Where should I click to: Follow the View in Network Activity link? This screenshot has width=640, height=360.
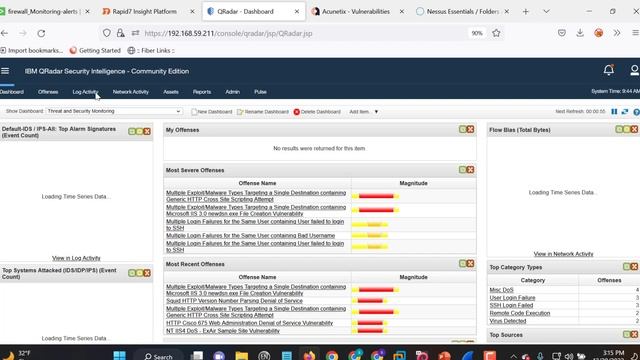click(x=563, y=254)
